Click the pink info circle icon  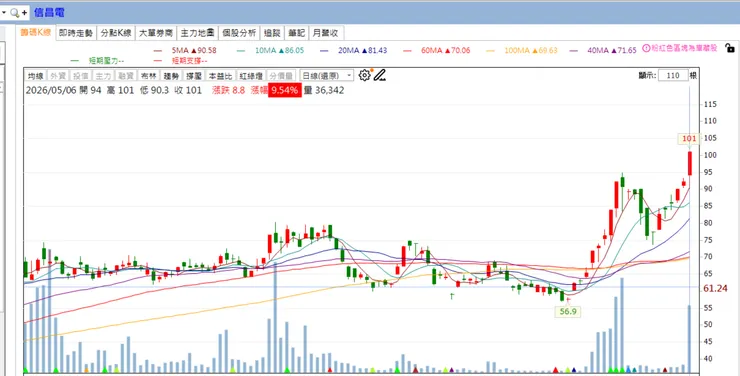pos(647,48)
